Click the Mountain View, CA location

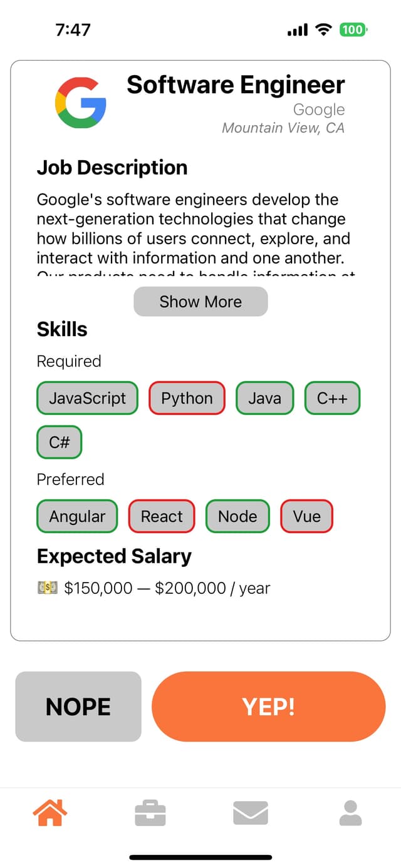pos(283,128)
